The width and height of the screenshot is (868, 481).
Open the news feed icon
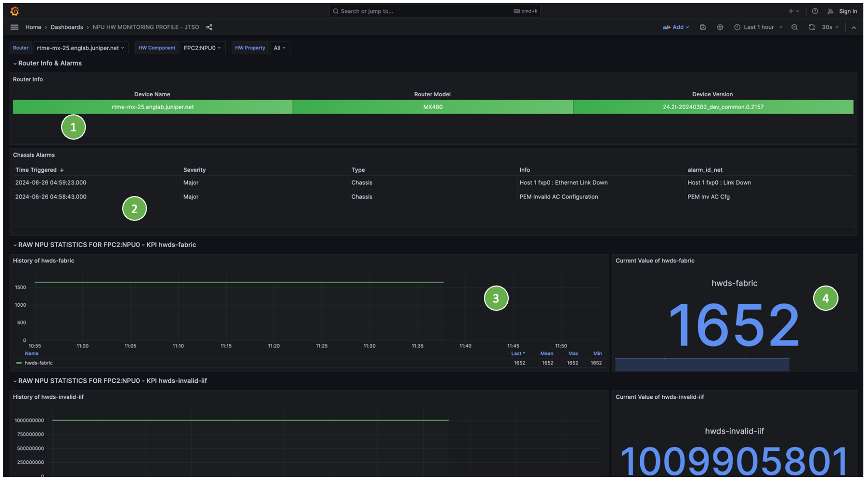[x=830, y=11]
